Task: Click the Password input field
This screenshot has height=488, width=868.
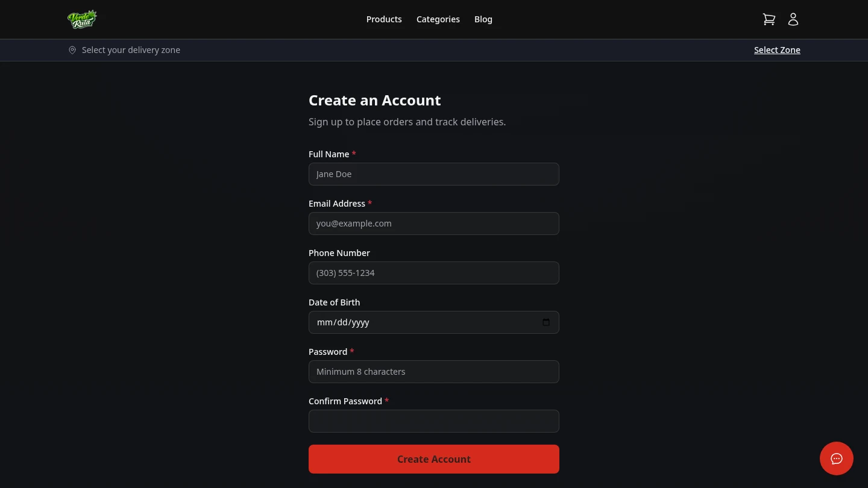Action: tap(434, 372)
